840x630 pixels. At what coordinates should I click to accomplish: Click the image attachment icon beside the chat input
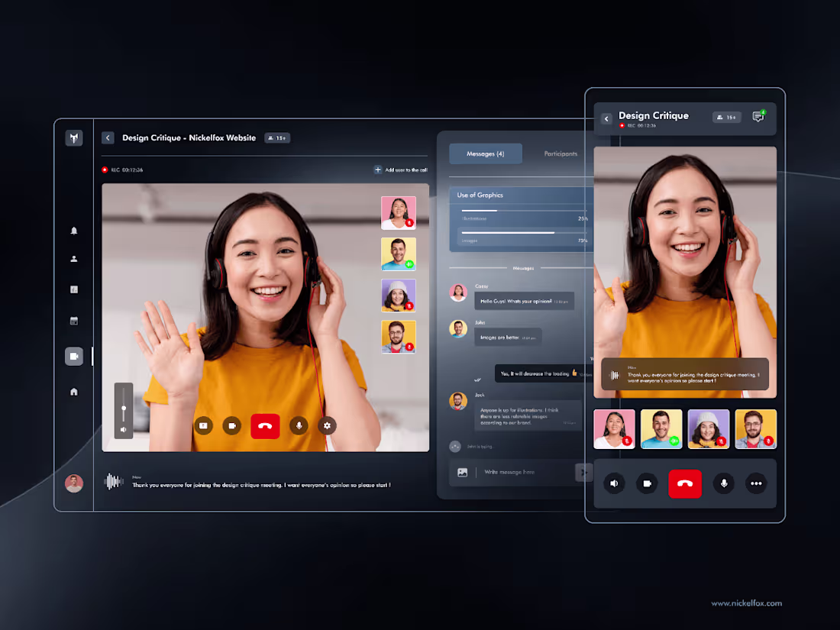(462, 472)
